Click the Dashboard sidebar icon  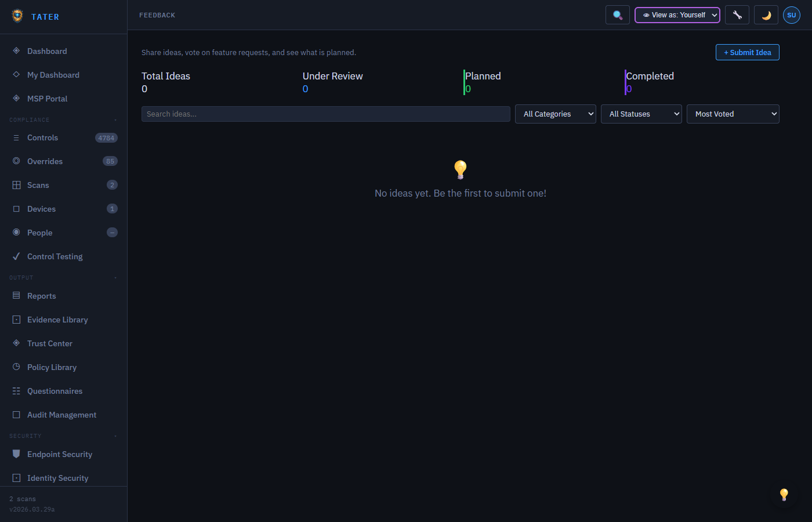16,51
